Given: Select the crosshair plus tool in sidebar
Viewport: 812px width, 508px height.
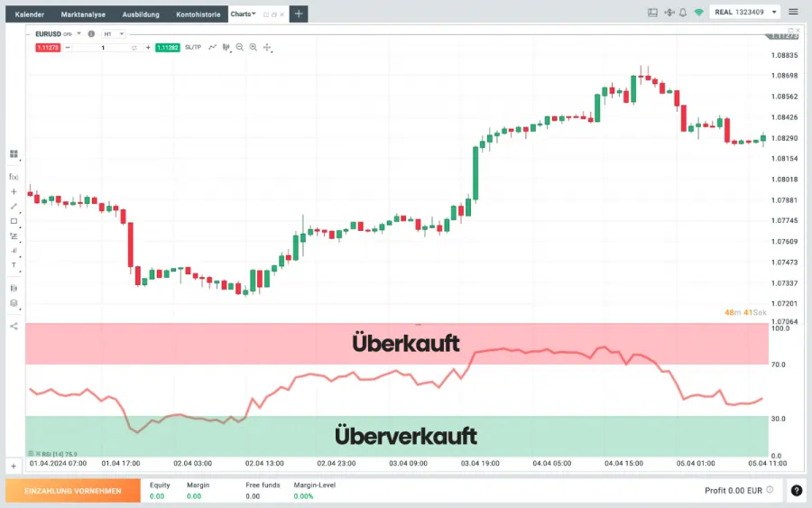Looking at the screenshot, I should point(14,191).
